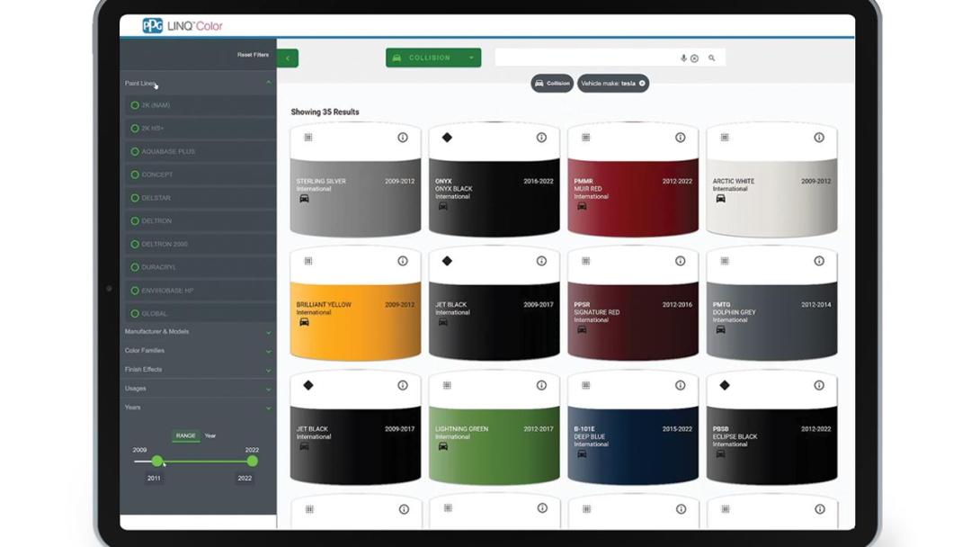Click the search magnifier icon
This screenshot has height=547, width=980.
711,58
